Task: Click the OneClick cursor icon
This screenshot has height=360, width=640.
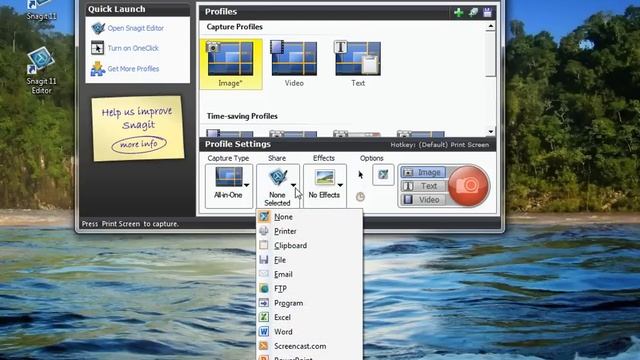Action: coord(97,48)
